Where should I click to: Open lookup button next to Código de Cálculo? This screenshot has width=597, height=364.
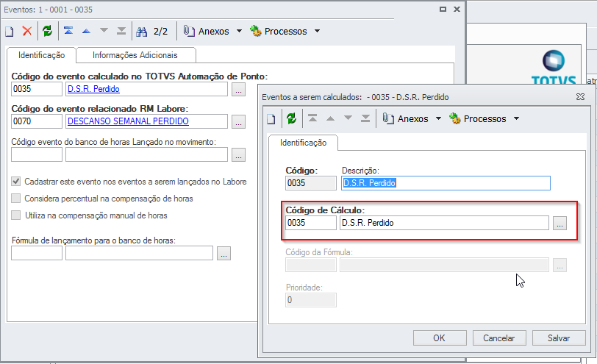click(560, 223)
